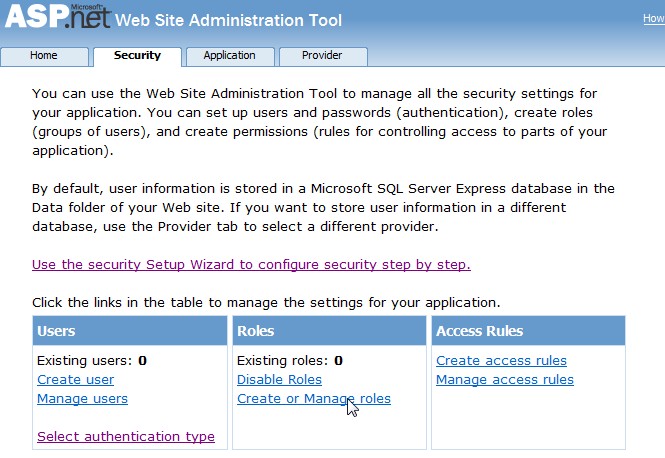Click the 'Existing roles: 0' text
The image size is (665, 458).
(290, 360)
